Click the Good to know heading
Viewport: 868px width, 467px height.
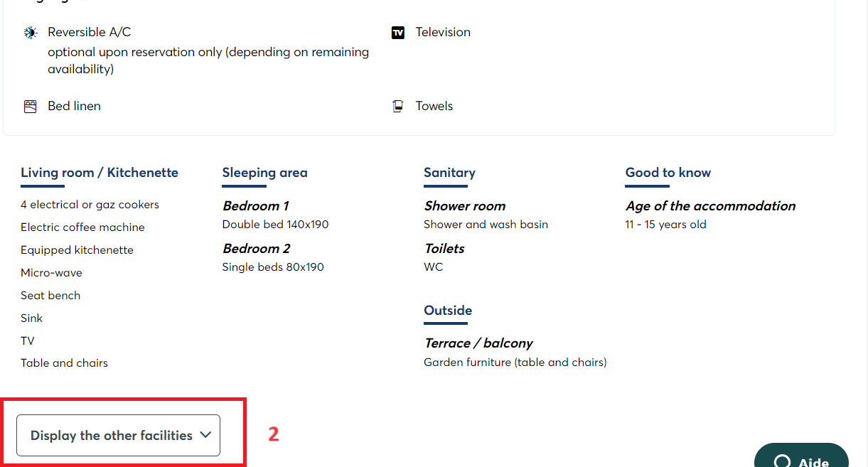[668, 173]
